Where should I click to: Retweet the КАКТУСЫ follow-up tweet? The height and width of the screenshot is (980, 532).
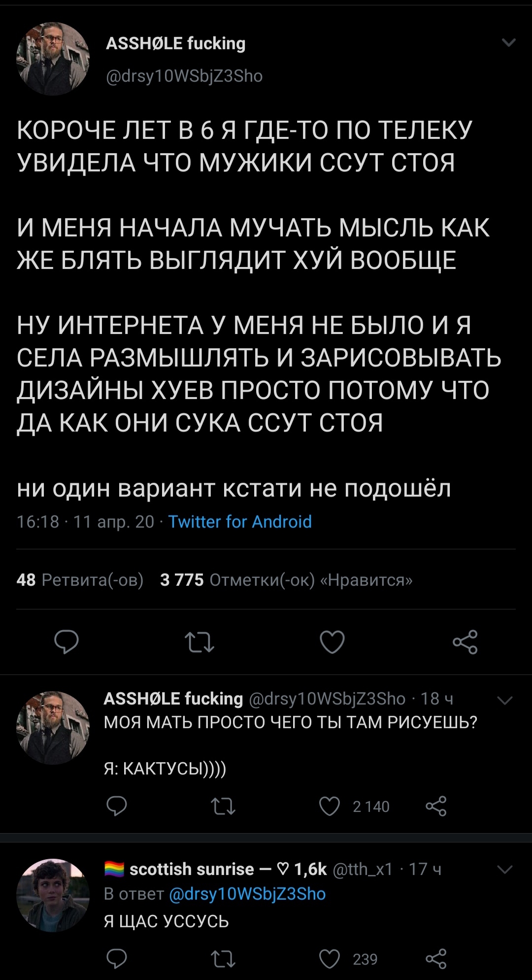point(223,807)
